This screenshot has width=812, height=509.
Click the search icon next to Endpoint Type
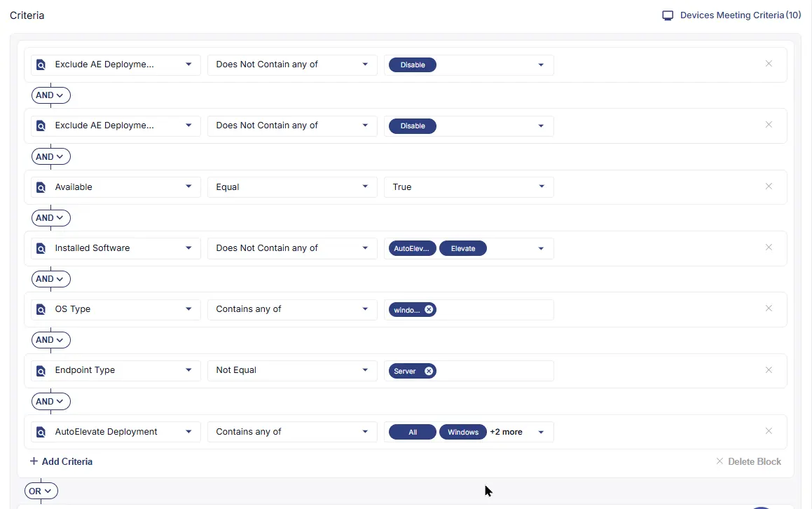[x=41, y=371]
